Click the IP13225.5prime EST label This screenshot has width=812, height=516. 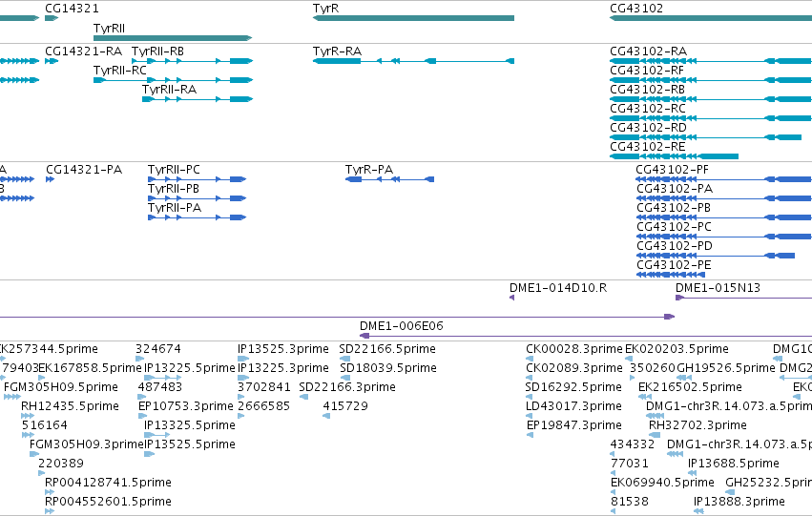coord(190,368)
